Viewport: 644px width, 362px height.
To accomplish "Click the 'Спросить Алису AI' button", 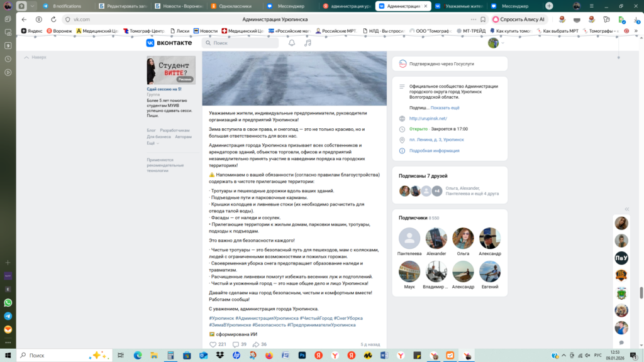I will [x=518, y=19].
